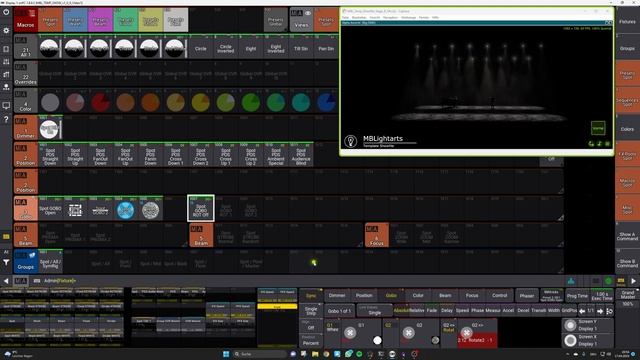Click the Dimmer pool round preset
This screenshot has height=360, width=640.
[x=49, y=129]
